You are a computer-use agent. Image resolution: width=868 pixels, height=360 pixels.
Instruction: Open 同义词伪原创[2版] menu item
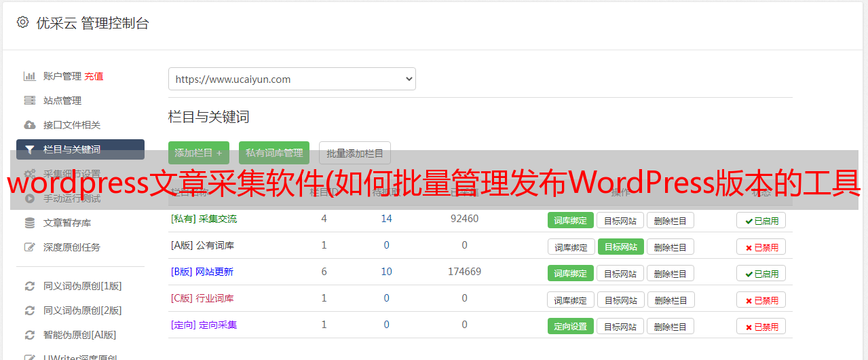pyautogui.click(x=83, y=310)
